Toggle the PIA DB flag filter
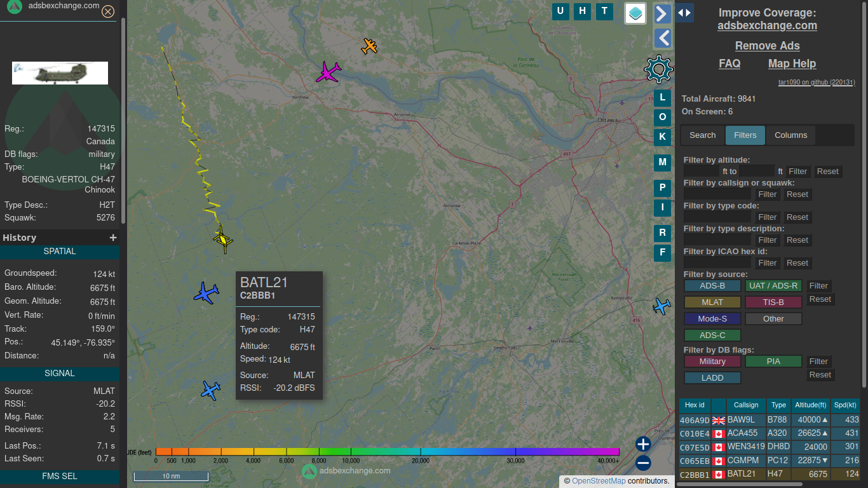This screenshot has width=868, height=488. click(773, 362)
